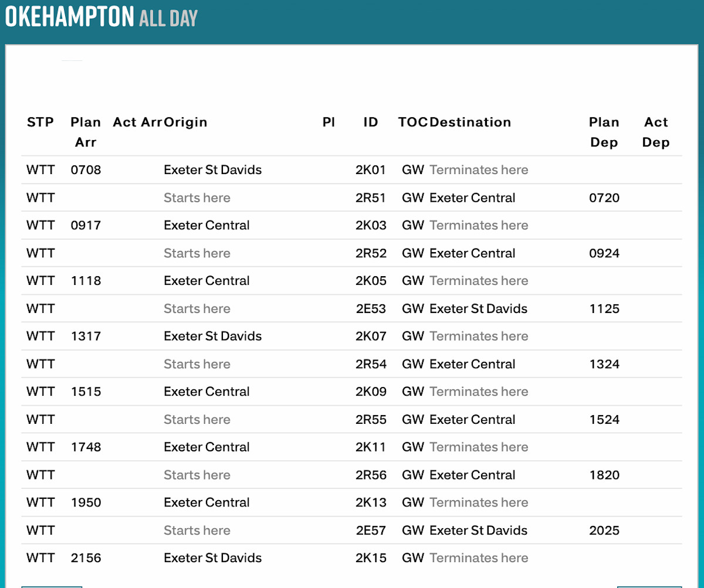Open train 2K01 service details
This screenshot has height=588, width=704.
371,170
